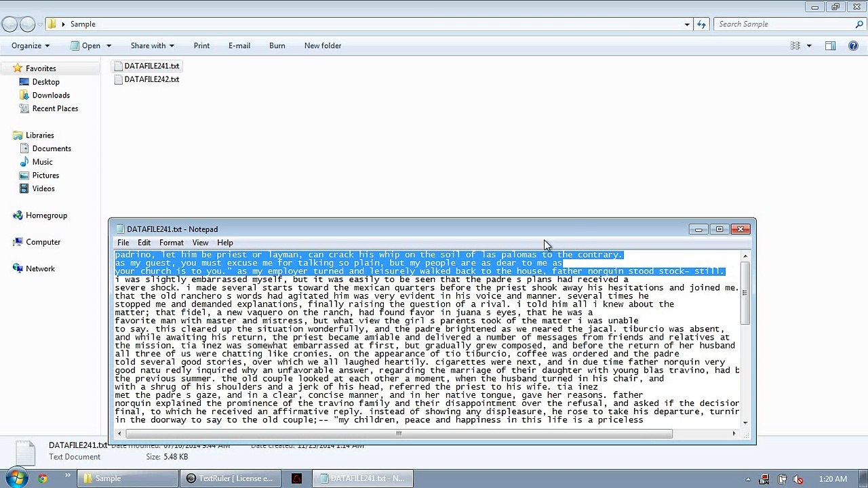Viewport: 868px width, 488px height.
Task: Open Explorer help via question mark icon
Action: [854, 45]
